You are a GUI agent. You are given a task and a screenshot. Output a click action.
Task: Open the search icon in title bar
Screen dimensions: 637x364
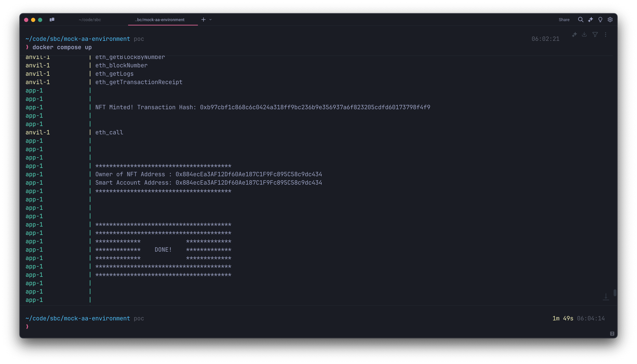tap(580, 20)
